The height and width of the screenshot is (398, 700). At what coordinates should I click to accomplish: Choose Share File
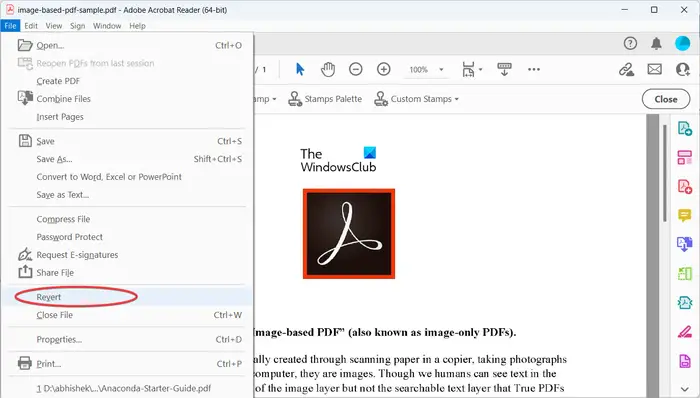tap(127, 273)
